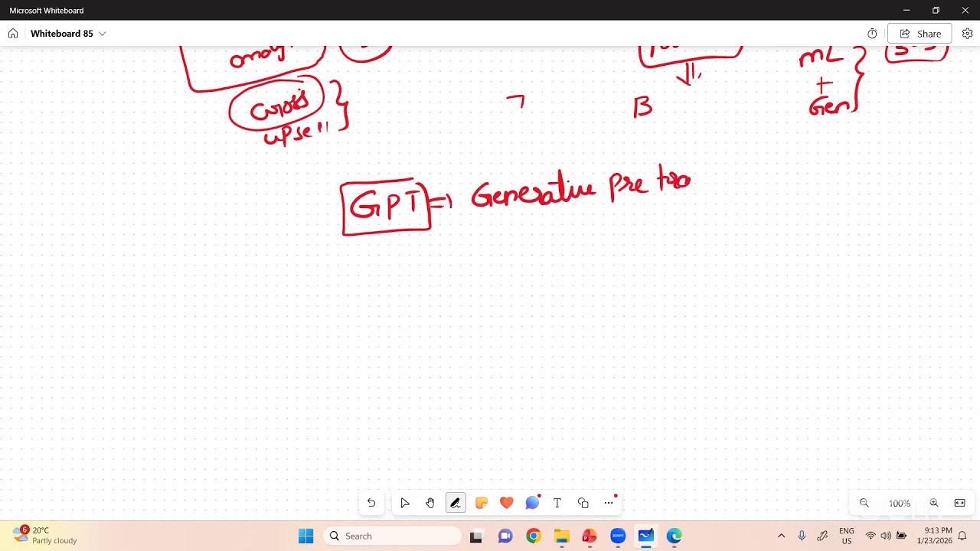Open Task View on the taskbar
Screen dimensions: 980x551
pyautogui.click(x=476, y=536)
